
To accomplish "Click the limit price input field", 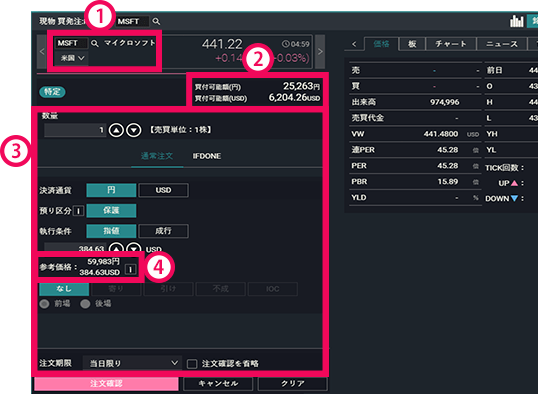I will pyautogui.click(x=75, y=248).
